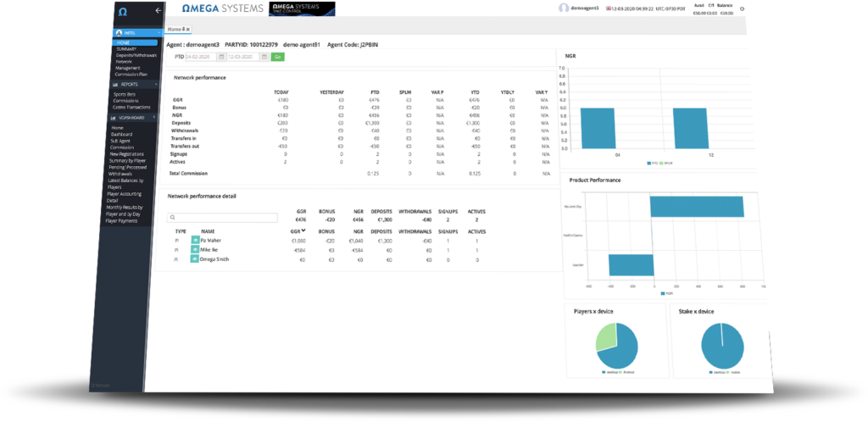Click the NAME column header
The image size is (868, 422).
pyautogui.click(x=208, y=231)
